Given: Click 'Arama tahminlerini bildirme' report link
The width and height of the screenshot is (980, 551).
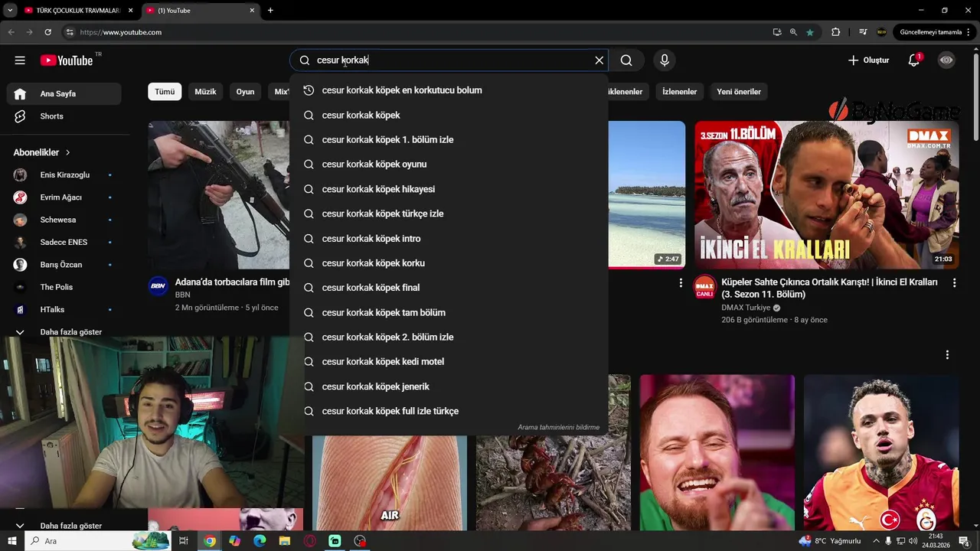Looking at the screenshot, I should tap(558, 428).
